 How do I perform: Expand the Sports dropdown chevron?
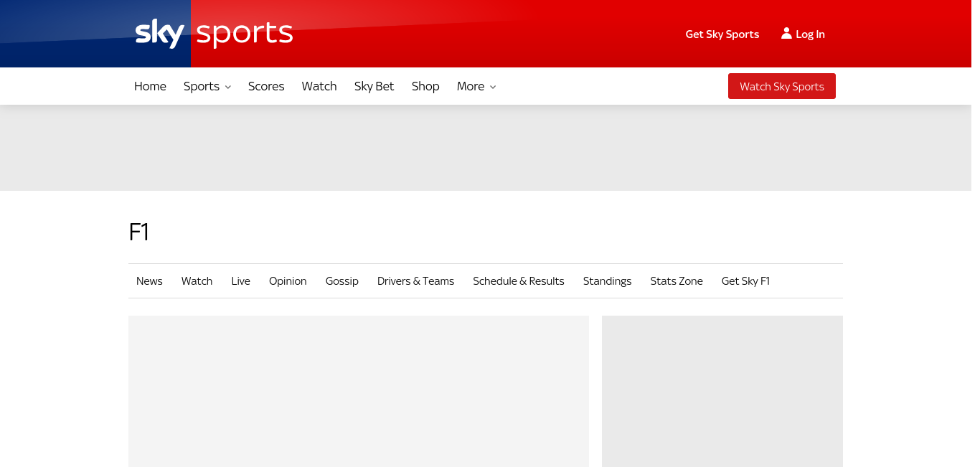(x=228, y=87)
